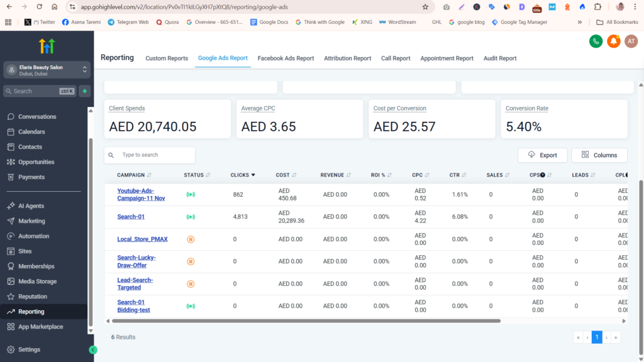Open the Local_Store_PMAX campaign link
The height and width of the screenshot is (362, 644).
tap(142, 239)
